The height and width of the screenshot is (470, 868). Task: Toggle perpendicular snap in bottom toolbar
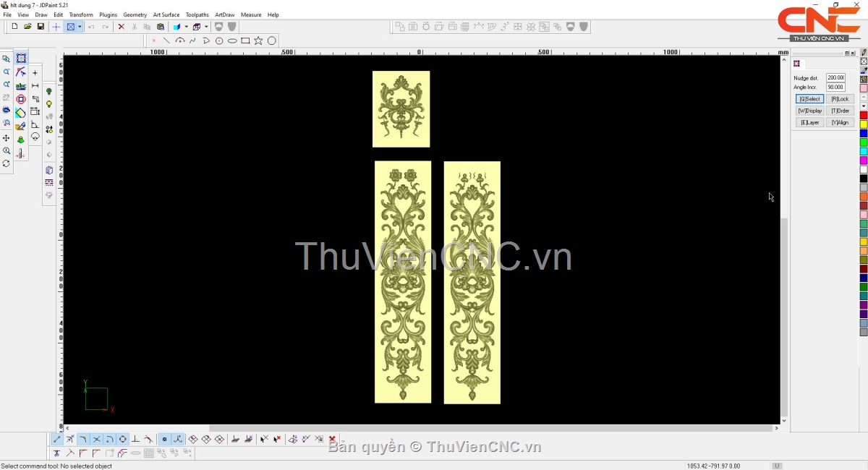pos(135,439)
